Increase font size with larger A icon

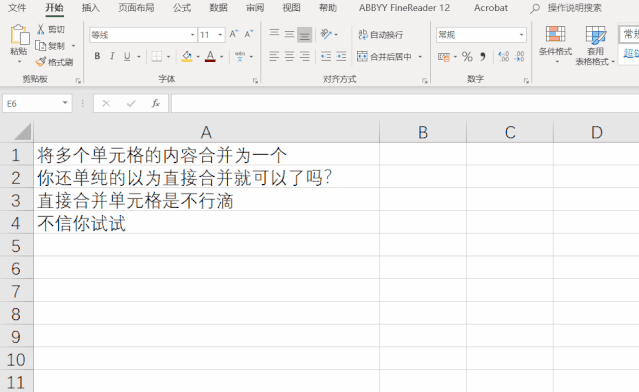pos(234,34)
